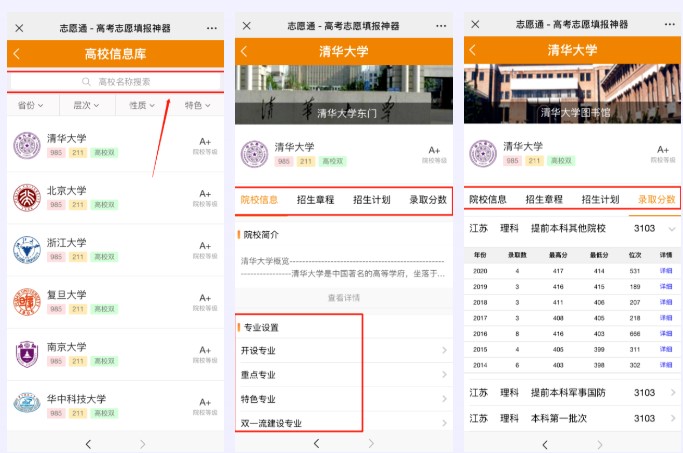Switch to the orange-highlighted 院校信息 tab

tap(259, 200)
